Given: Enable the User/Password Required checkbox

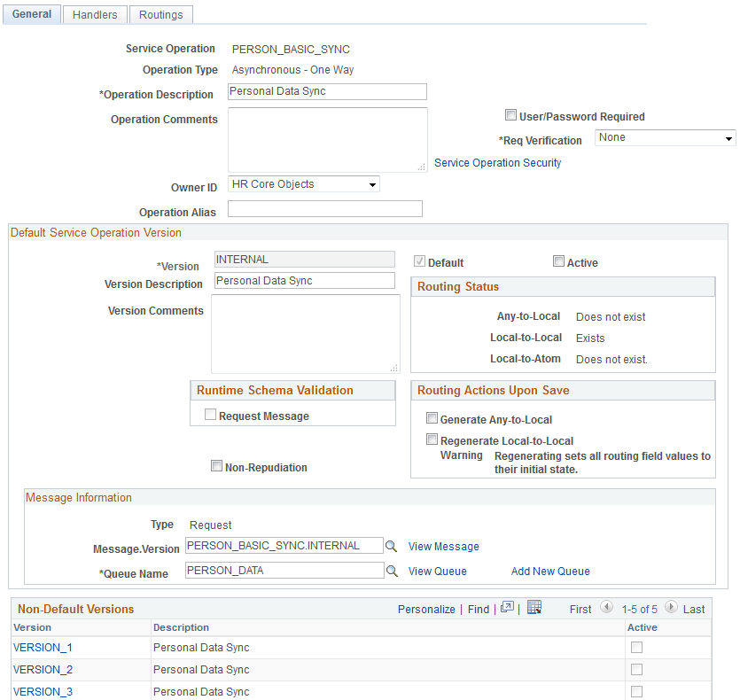Looking at the screenshot, I should point(511,114).
